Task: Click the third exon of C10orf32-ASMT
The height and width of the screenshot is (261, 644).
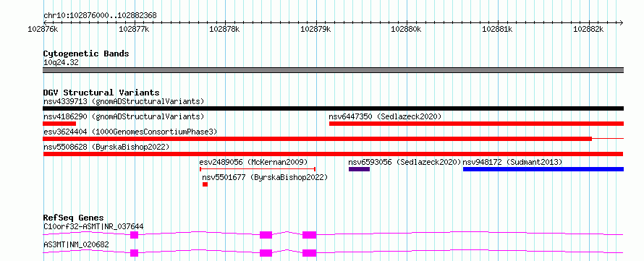Action: pos(309,235)
